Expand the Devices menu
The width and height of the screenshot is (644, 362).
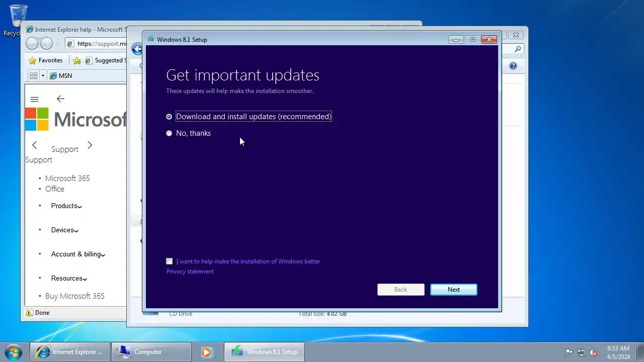65,230
